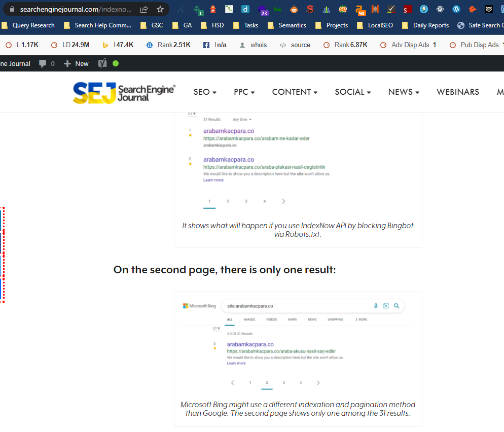The image size is (504, 432).
Task: Click the Adv Disp Ads 1 metric
Action: coord(408,45)
